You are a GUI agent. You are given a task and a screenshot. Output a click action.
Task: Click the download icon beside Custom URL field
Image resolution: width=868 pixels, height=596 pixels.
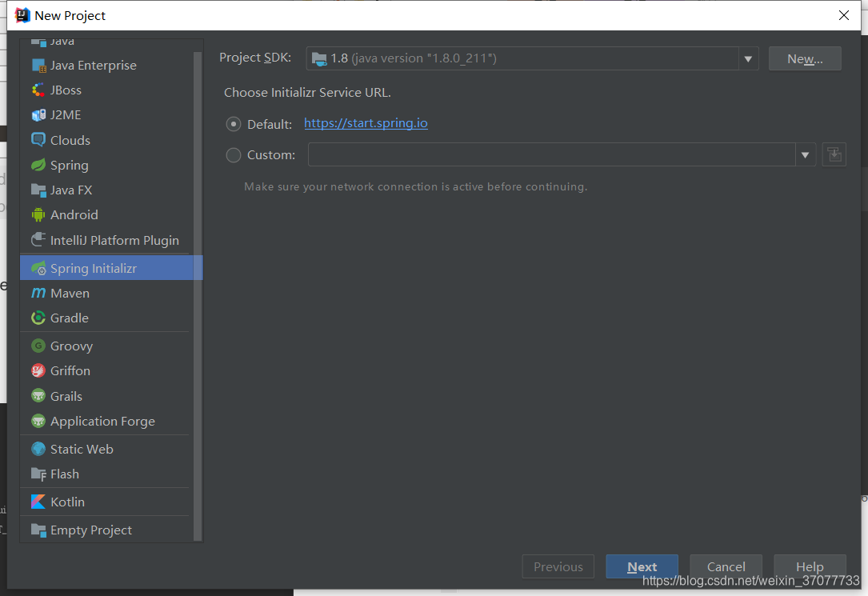coord(834,155)
